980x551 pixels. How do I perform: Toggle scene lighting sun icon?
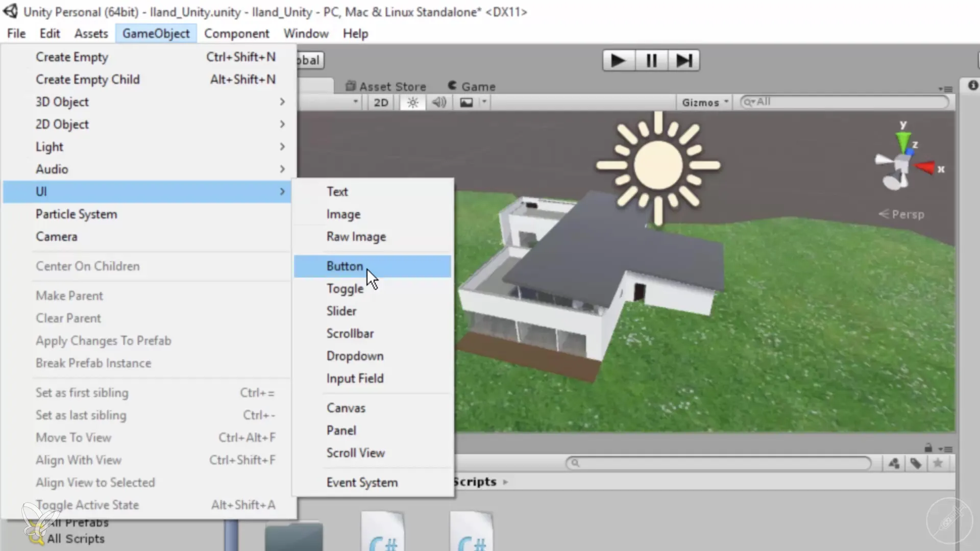click(412, 103)
